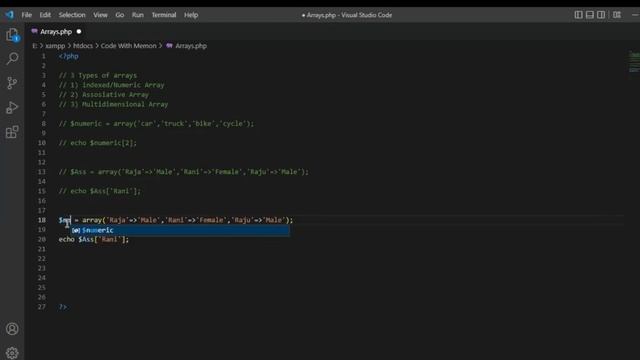This screenshot has height=360, width=640.
Task: Click the xampp breadcrumb segment
Action: coord(55,46)
